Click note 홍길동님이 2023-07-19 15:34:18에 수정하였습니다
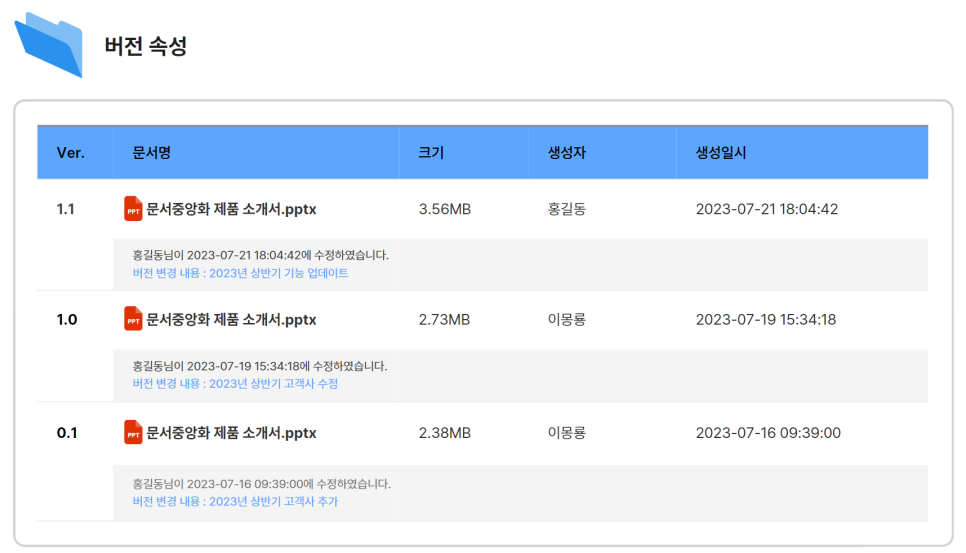Viewport: 966px width, 553px height. [x=260, y=366]
